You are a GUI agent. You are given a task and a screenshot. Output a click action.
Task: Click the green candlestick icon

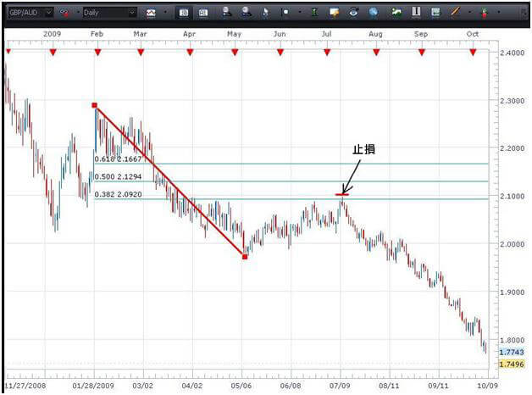315,13
